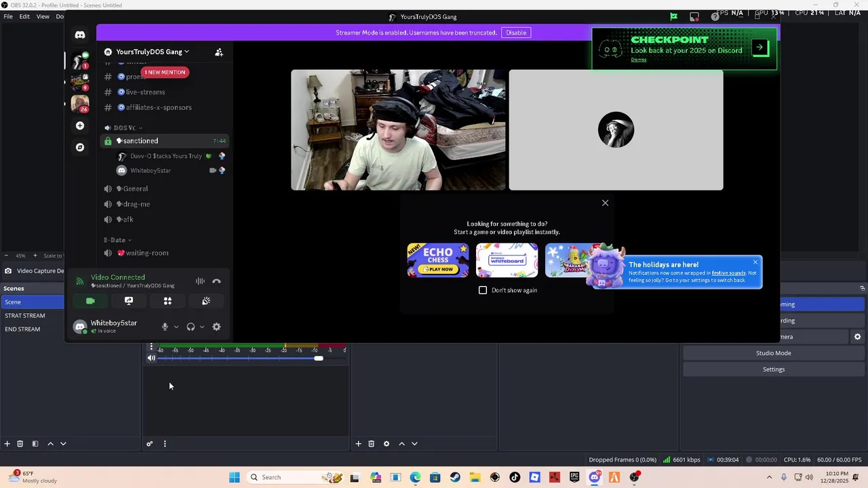Close the activity suggestions popup
The image size is (868, 488).
click(x=606, y=203)
